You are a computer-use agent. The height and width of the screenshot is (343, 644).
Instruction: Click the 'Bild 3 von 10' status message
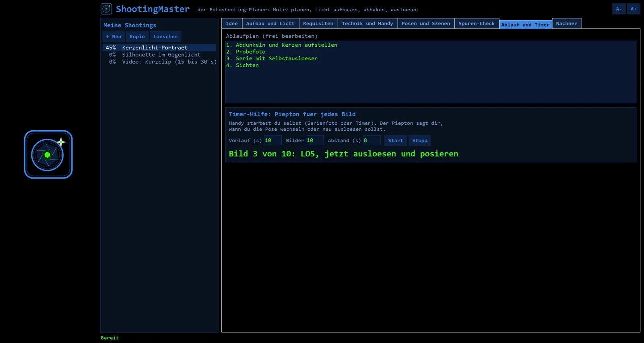pyautogui.click(x=343, y=154)
